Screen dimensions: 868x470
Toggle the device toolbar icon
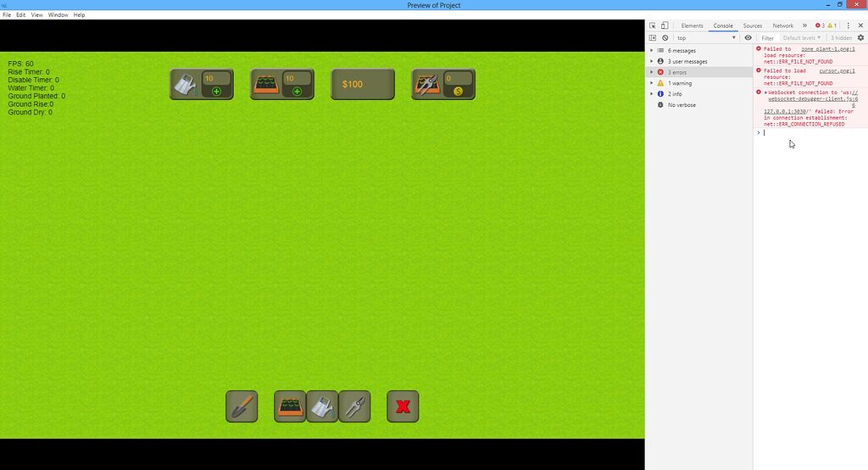[665, 25]
